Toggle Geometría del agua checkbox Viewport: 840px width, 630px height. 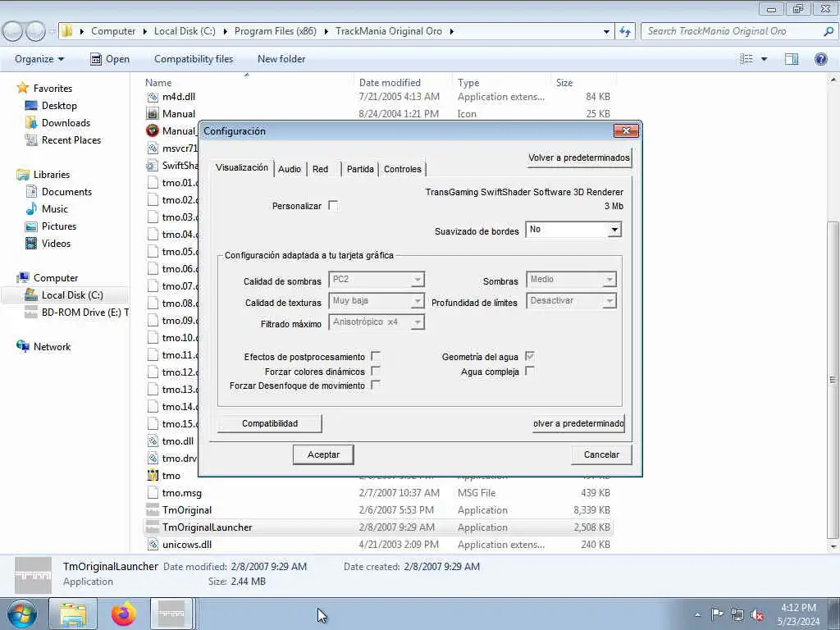pyautogui.click(x=530, y=356)
